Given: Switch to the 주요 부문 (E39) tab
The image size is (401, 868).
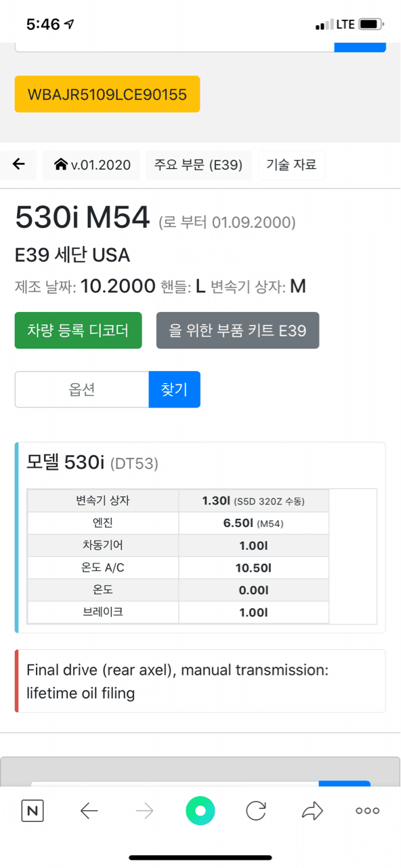Looking at the screenshot, I should [198, 165].
